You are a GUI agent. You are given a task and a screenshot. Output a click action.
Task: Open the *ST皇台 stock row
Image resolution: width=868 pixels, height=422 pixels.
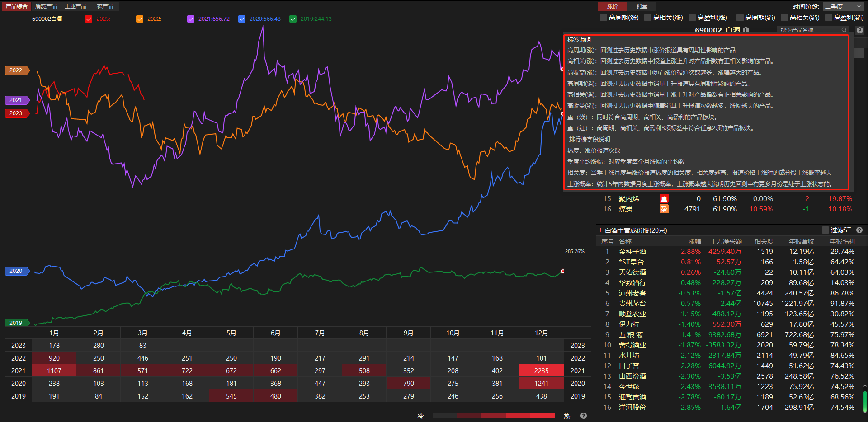click(729, 262)
